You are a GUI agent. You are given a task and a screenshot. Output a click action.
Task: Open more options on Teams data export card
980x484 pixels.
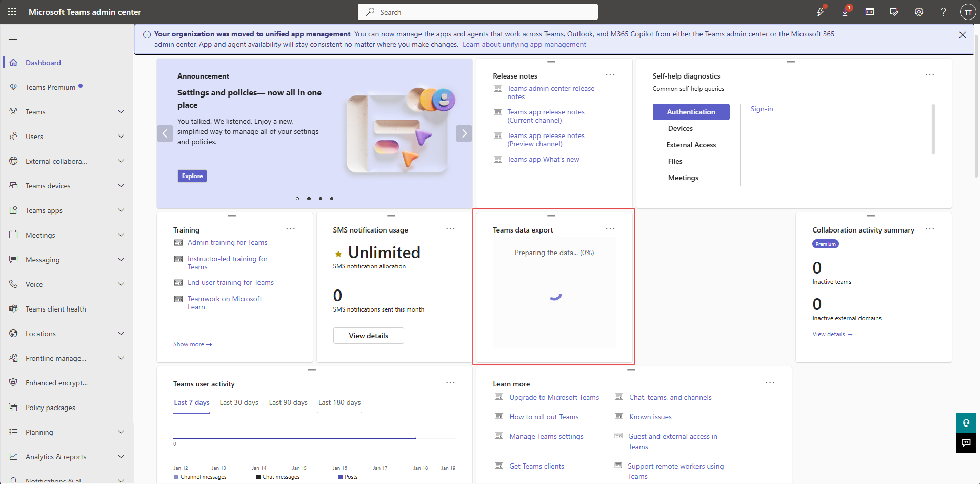click(x=610, y=229)
